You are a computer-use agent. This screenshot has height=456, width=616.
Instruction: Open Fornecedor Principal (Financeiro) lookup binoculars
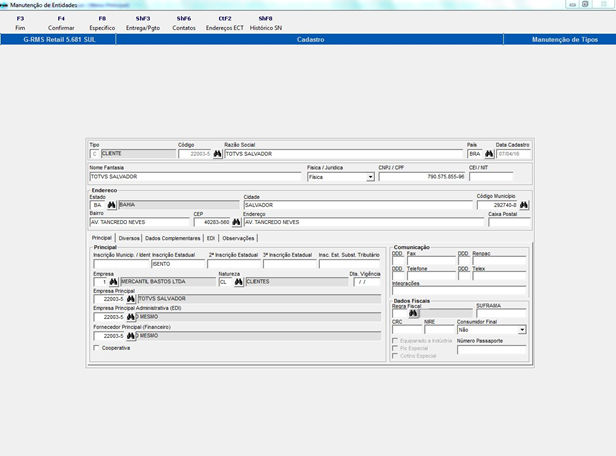click(131, 336)
